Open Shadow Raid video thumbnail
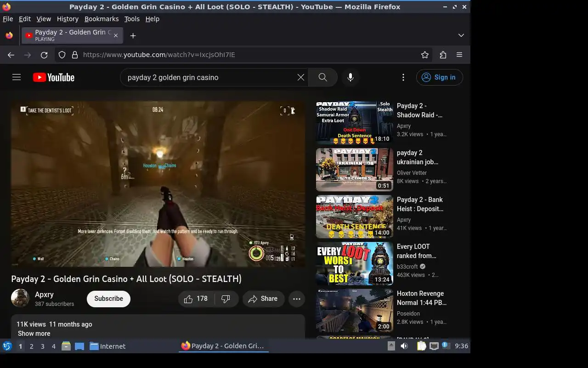This screenshot has width=588, height=368. pos(355,123)
